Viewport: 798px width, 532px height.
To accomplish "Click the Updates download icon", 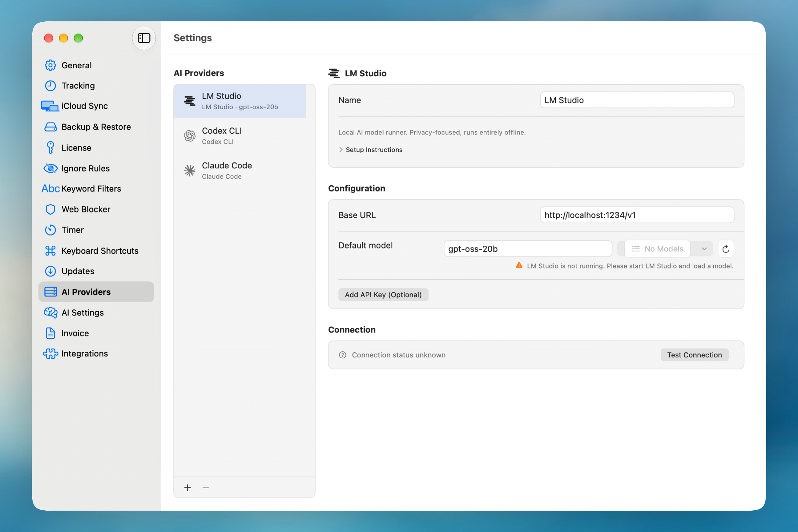I will (50, 271).
